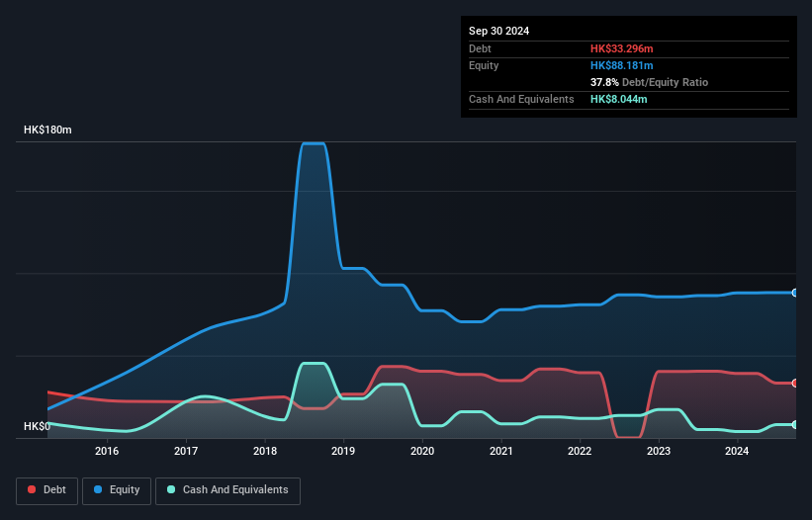This screenshot has width=812, height=520.
Task: Click the HK$8.044m cash value
Action: click(619, 99)
